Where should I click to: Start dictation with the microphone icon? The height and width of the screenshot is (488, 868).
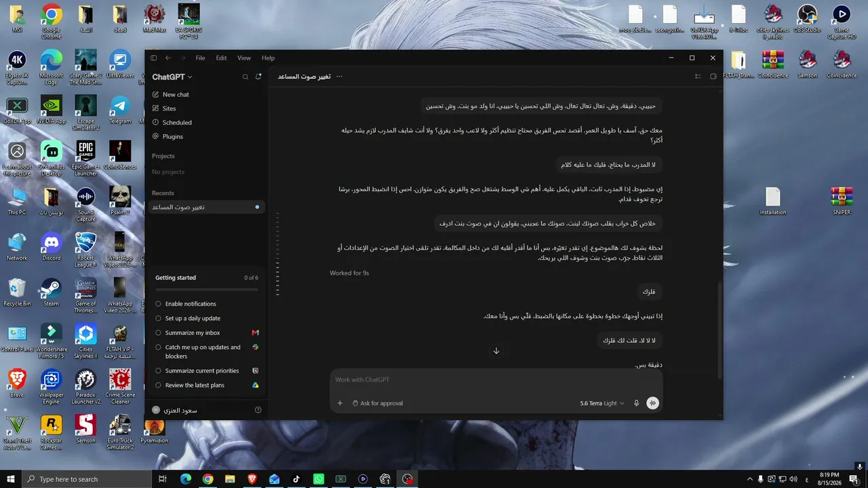coord(636,403)
